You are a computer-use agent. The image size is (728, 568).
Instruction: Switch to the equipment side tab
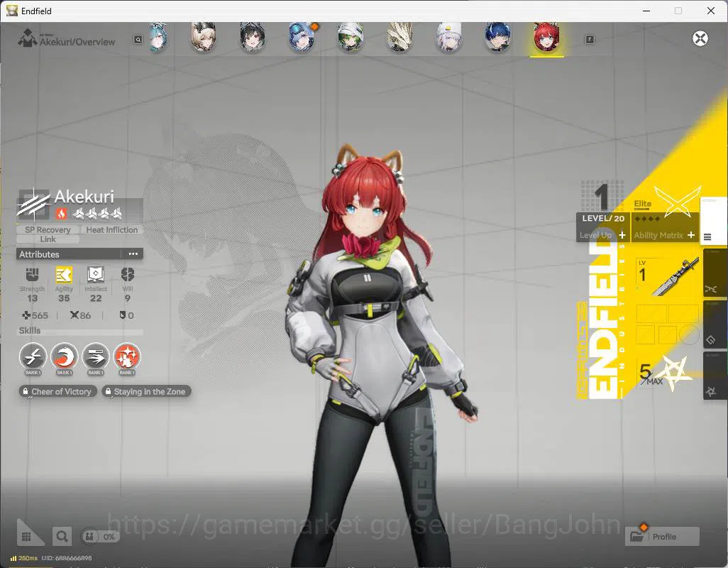(715, 324)
